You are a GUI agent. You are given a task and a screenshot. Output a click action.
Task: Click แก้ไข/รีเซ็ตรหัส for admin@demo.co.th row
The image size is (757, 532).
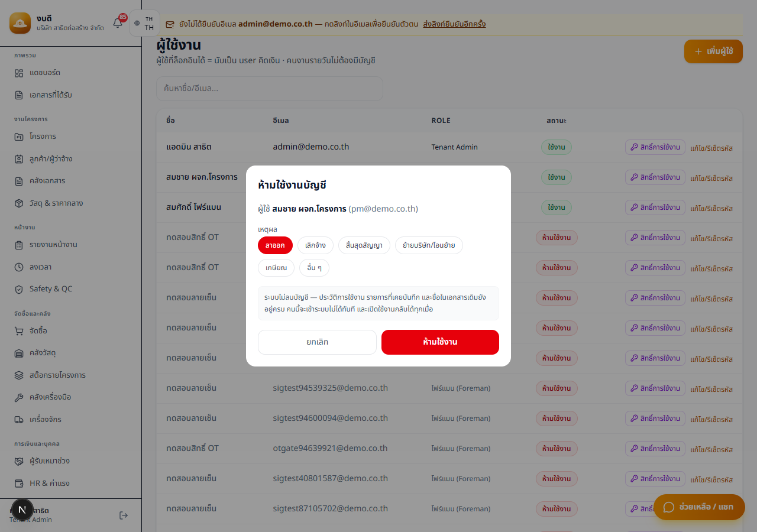[711, 148]
